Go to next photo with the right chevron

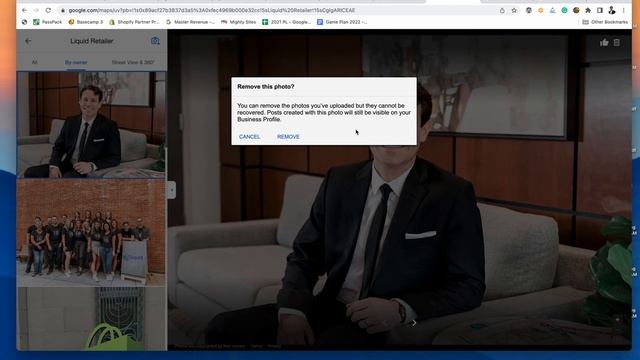click(414, 323)
